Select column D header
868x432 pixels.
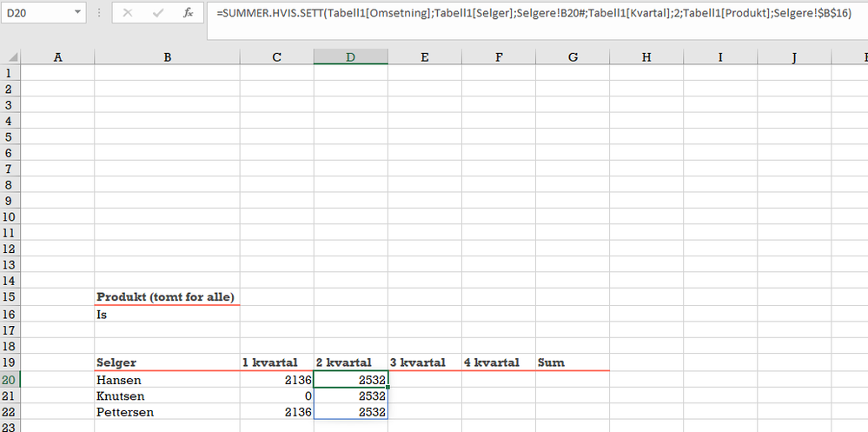(350, 57)
